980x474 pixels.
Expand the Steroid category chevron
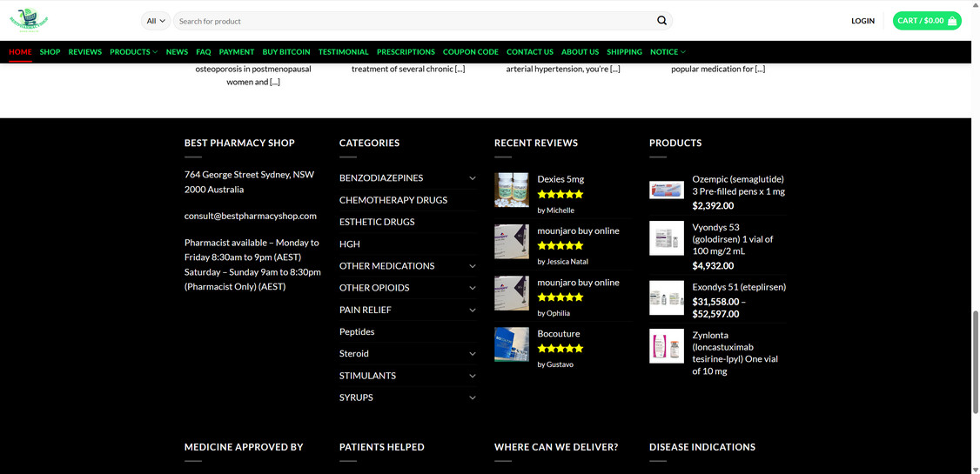(473, 353)
